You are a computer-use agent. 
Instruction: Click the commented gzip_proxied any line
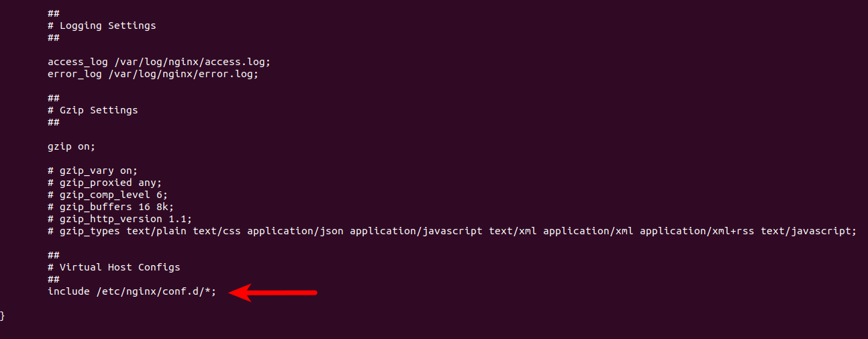(105, 183)
